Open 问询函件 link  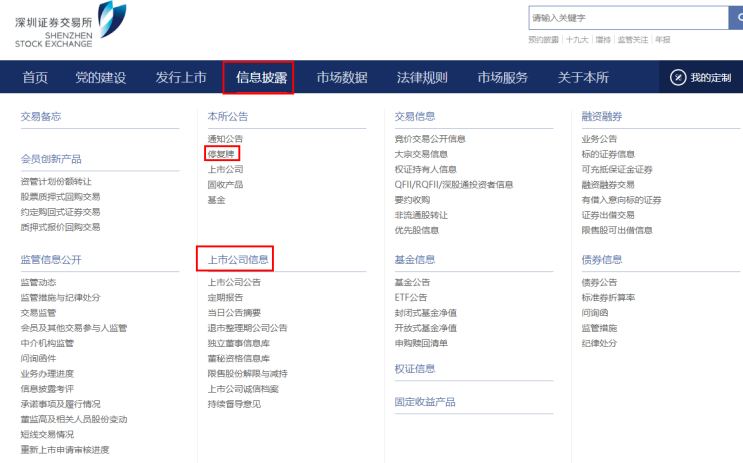click(x=38, y=358)
